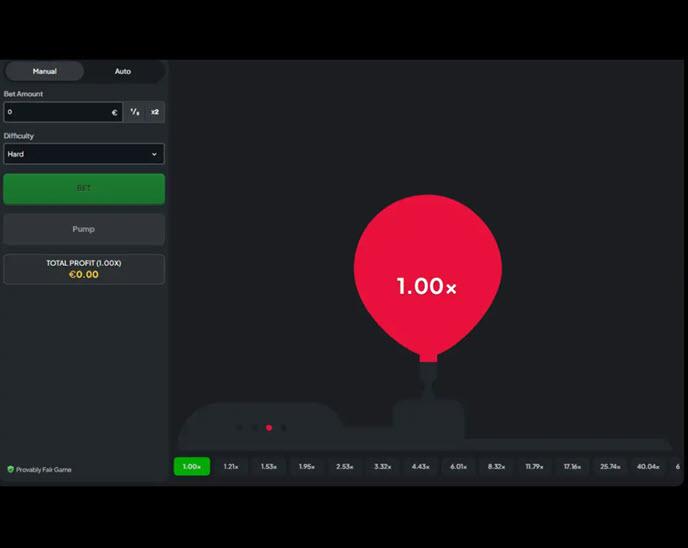
Task: Click the chevron arrow in Difficulty dropdown
Action: coord(154,154)
